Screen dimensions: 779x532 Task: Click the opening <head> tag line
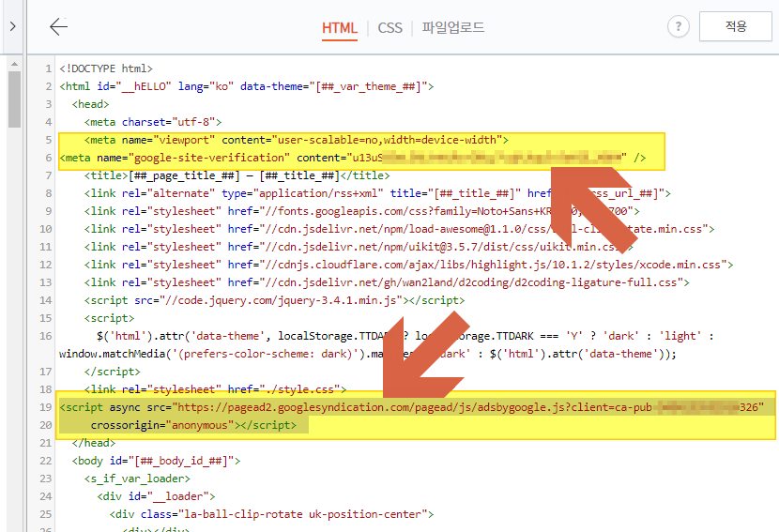click(90, 104)
